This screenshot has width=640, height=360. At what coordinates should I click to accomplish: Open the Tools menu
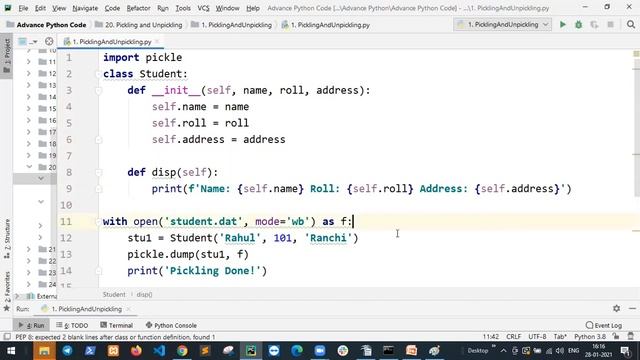pos(183,8)
